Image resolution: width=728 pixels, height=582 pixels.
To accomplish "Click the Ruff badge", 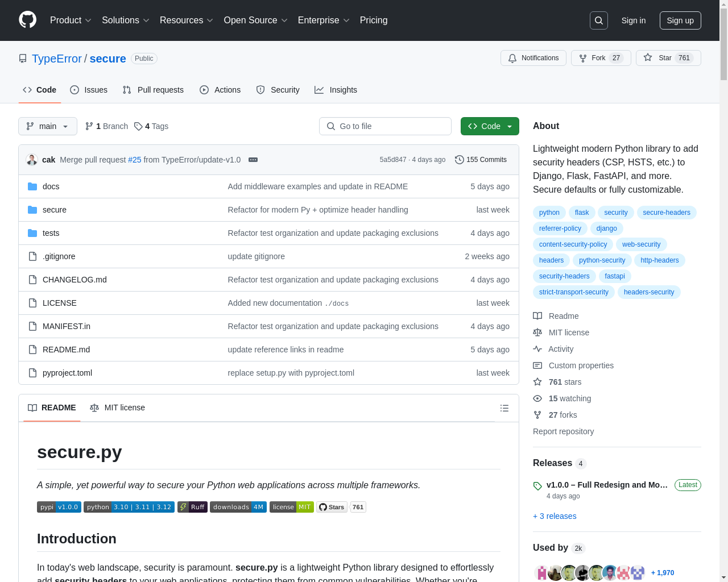I will point(192,507).
